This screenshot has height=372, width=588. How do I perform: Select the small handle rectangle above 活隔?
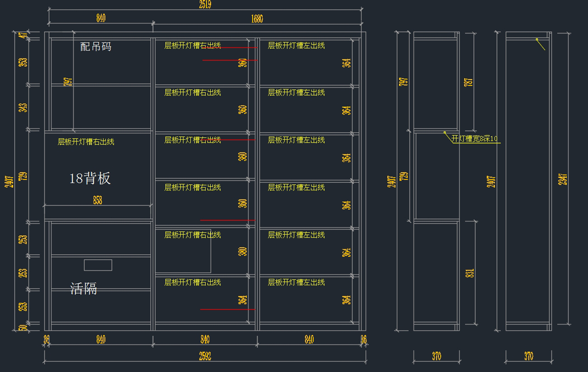point(98,265)
